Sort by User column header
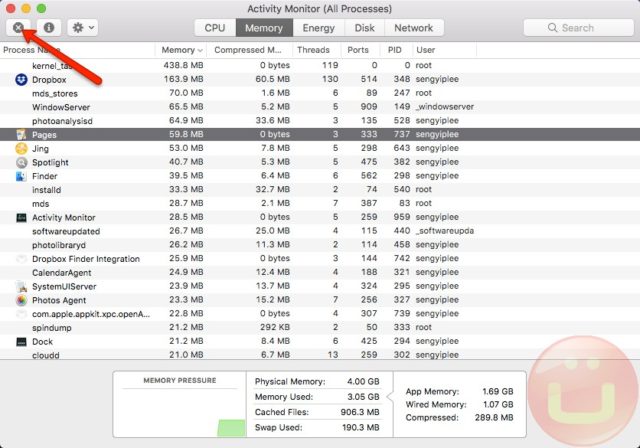This screenshot has width=640, height=448. (443, 50)
